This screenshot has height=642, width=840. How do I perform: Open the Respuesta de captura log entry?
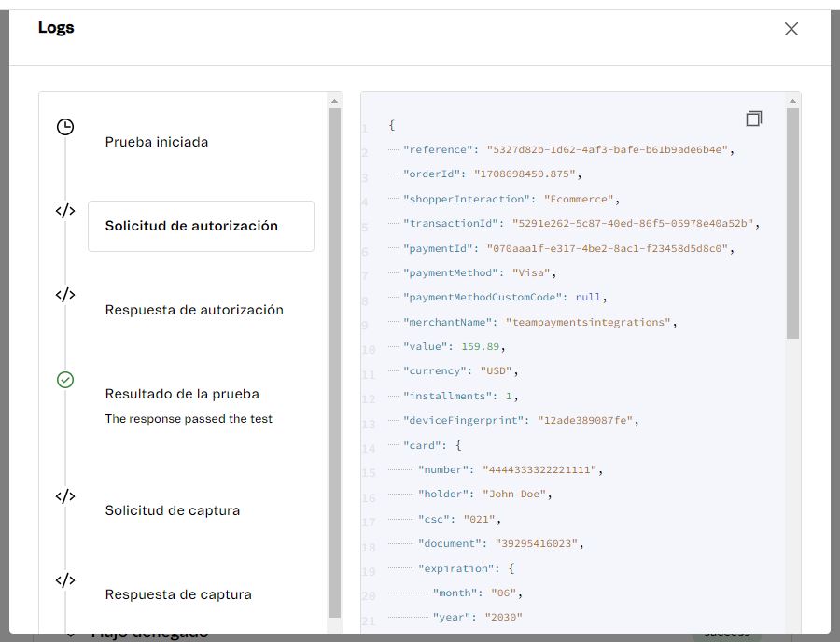tap(177, 594)
